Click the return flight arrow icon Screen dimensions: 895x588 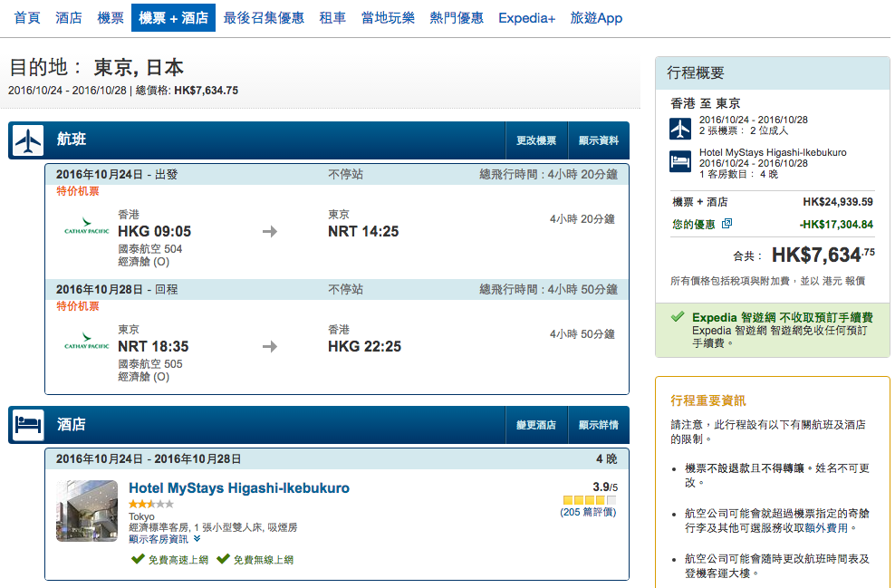(x=270, y=346)
